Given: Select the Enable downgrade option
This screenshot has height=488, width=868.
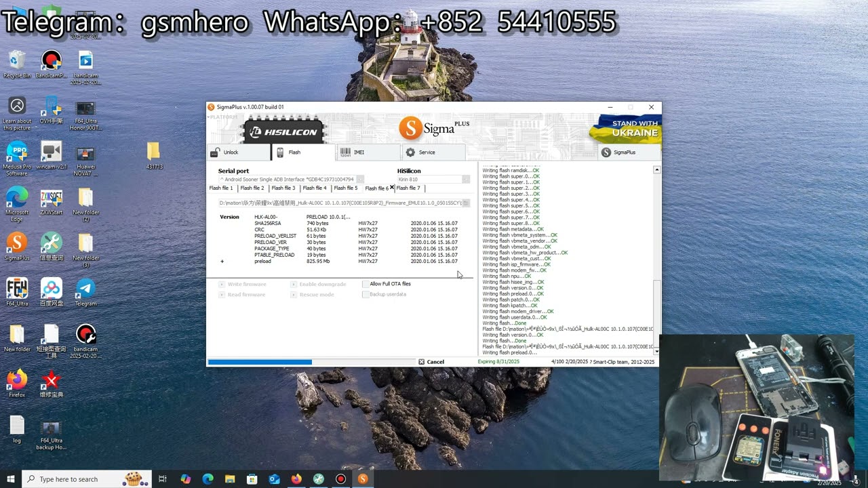Looking at the screenshot, I should pos(318,285).
